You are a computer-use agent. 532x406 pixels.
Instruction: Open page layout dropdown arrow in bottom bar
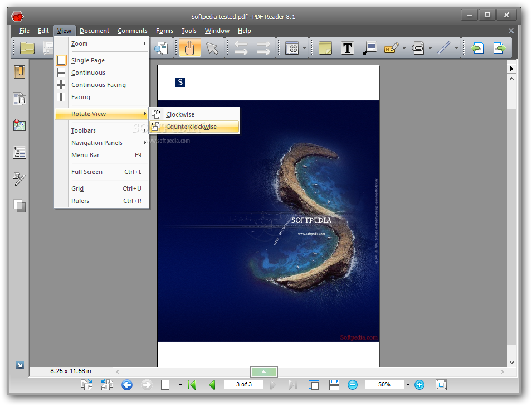(180, 385)
